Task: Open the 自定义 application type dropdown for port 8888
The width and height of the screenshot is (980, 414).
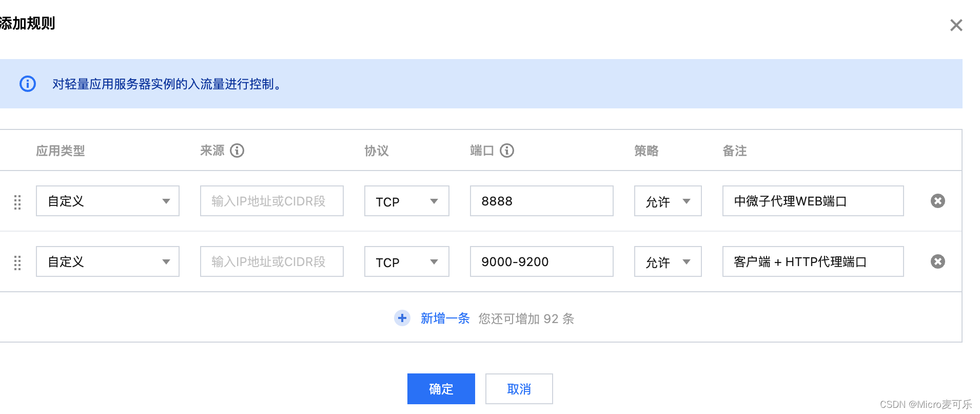Action: 108,201
